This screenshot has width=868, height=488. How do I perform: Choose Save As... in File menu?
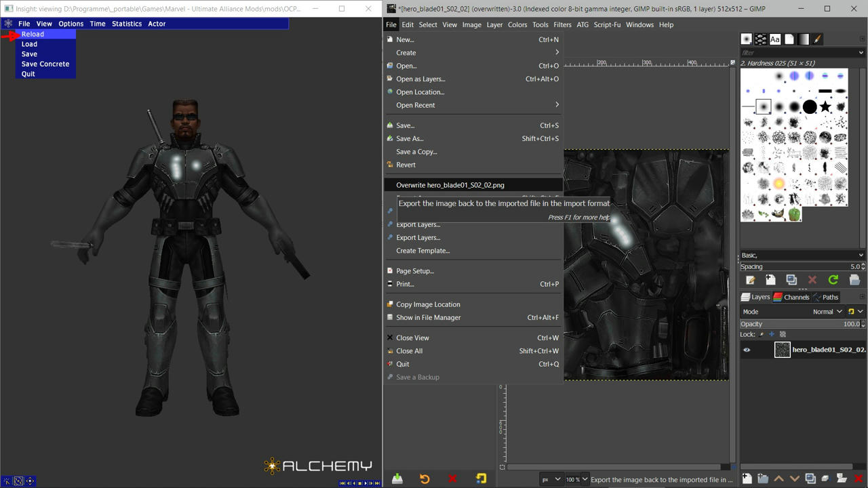473,138
